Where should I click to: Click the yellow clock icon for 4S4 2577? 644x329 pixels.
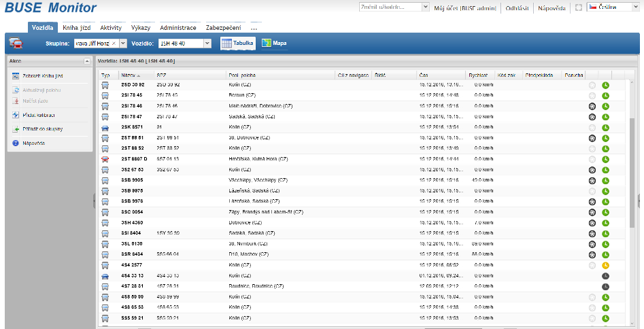coord(605,265)
